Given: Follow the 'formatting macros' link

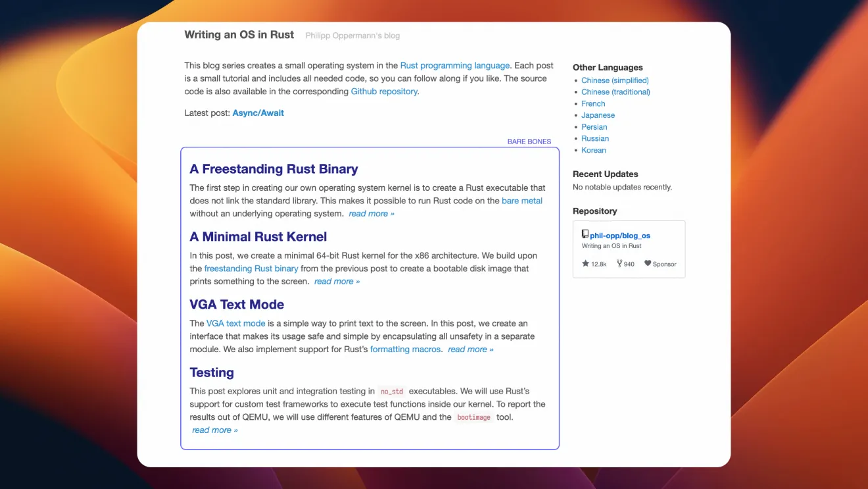Looking at the screenshot, I should click(x=405, y=349).
